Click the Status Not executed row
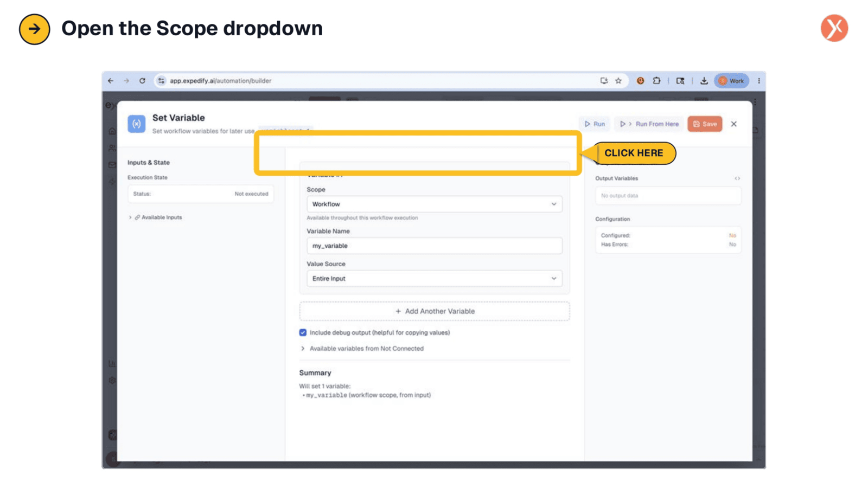This screenshot has width=868, height=488. 201,194
